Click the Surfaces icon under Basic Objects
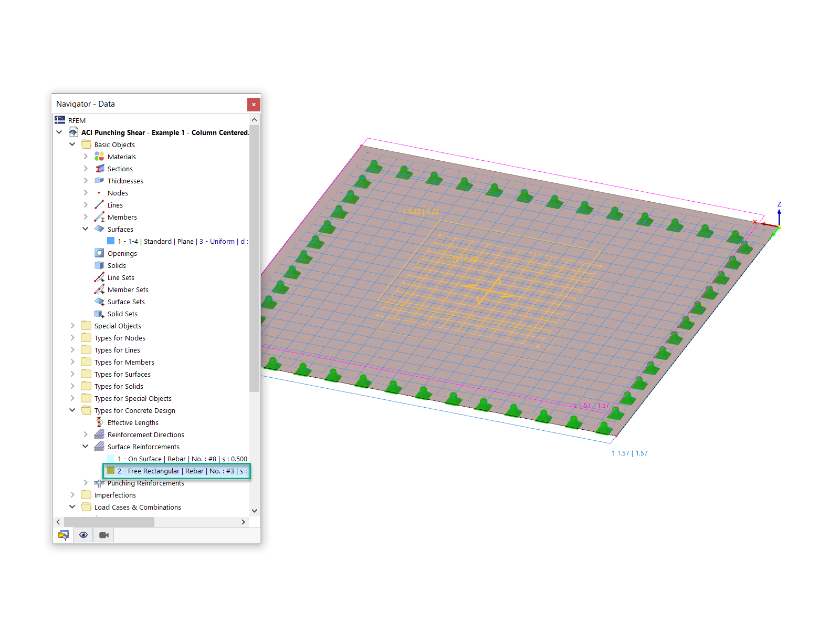The width and height of the screenshot is (840, 631). 99,229
